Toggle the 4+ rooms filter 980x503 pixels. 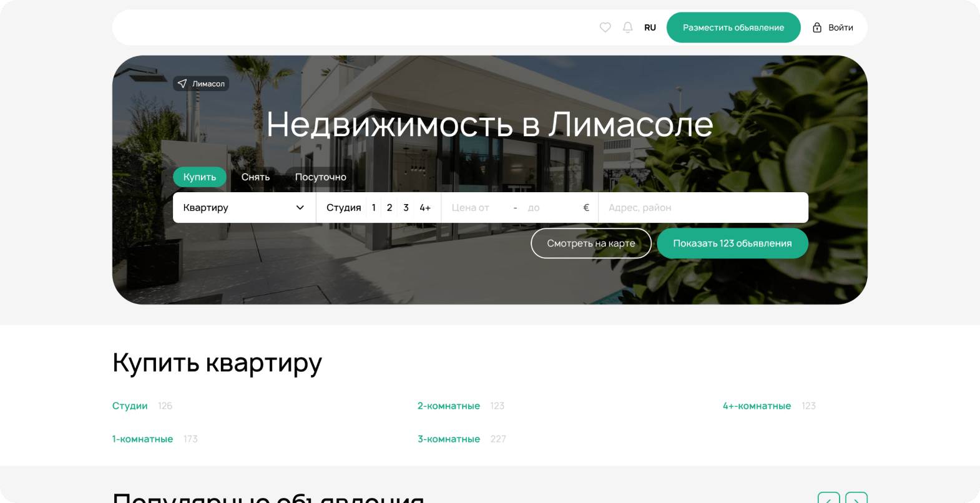425,208
